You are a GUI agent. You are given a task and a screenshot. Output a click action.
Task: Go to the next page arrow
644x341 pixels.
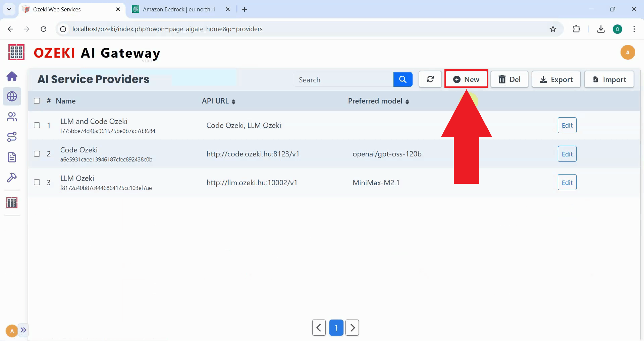click(352, 328)
